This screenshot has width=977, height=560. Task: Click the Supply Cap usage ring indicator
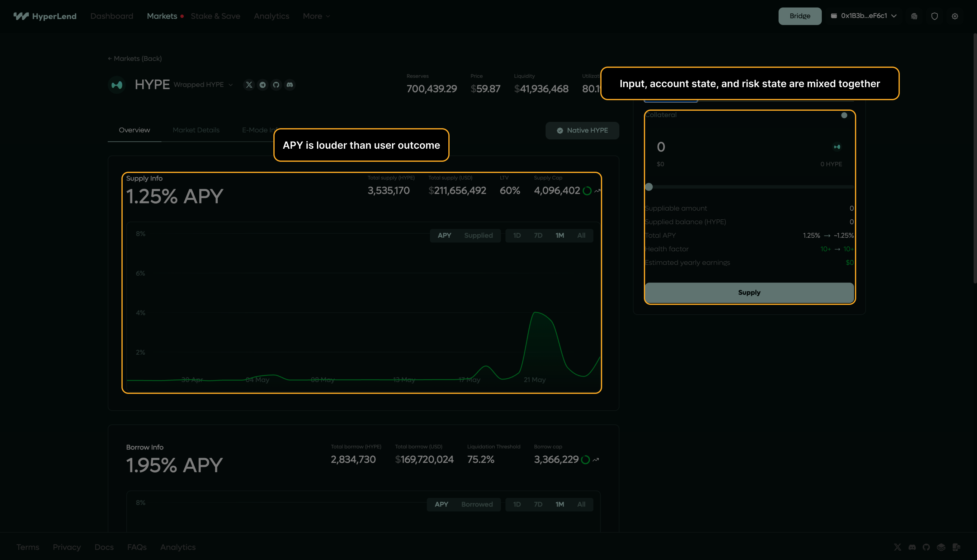[x=587, y=191]
